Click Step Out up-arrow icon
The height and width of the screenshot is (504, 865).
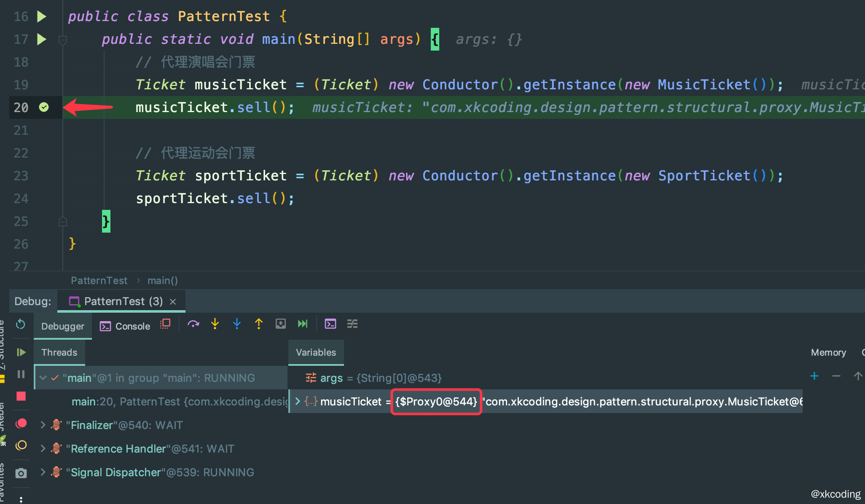click(x=259, y=324)
